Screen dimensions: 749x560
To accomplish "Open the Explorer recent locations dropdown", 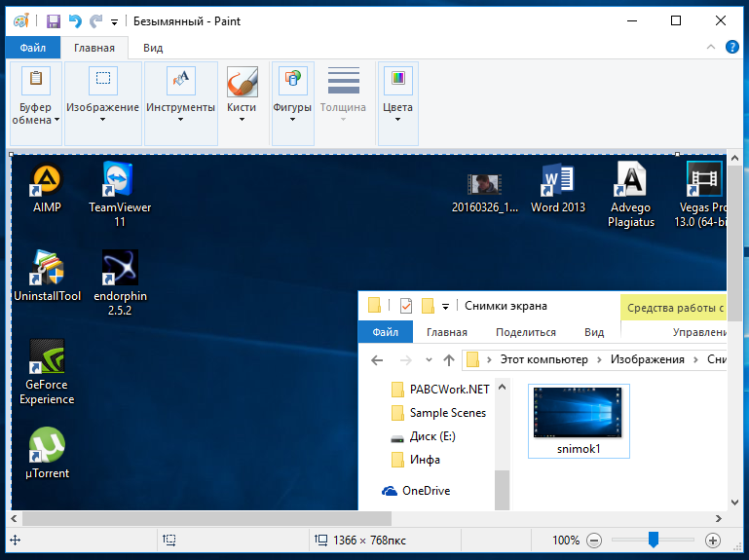I will (x=429, y=359).
